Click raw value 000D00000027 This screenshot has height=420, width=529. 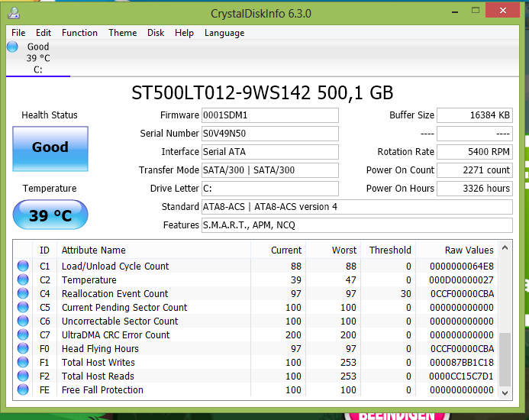[461, 280]
